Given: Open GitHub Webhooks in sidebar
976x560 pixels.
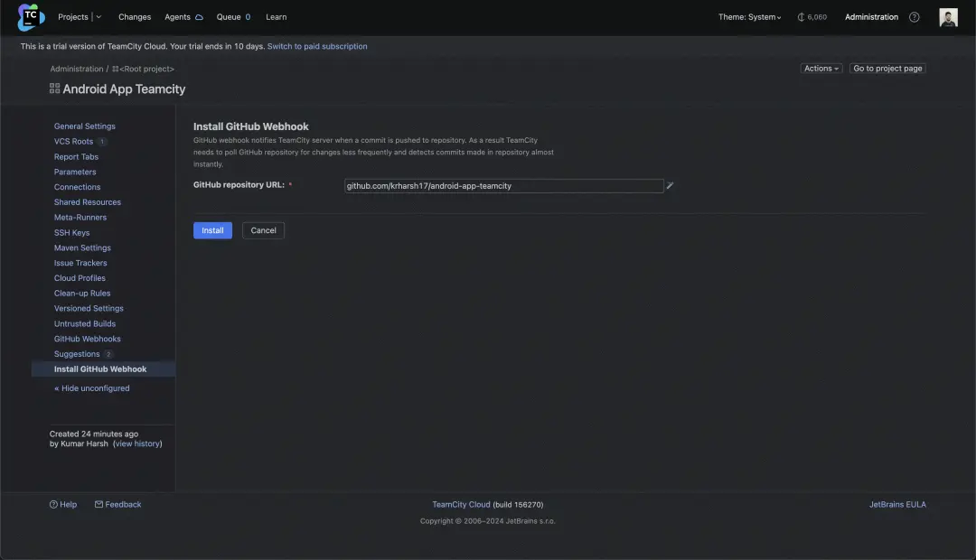Looking at the screenshot, I should [x=87, y=339].
